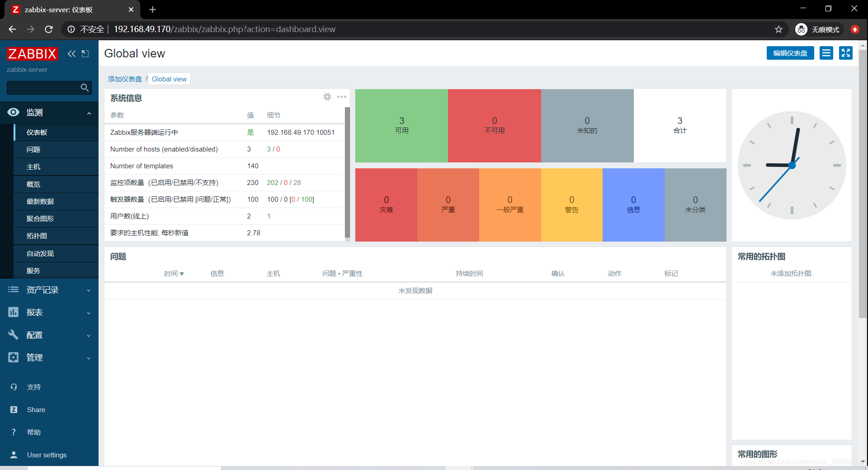The height and width of the screenshot is (470, 868).
Task: Click the analog clock widget
Action: pos(792,166)
